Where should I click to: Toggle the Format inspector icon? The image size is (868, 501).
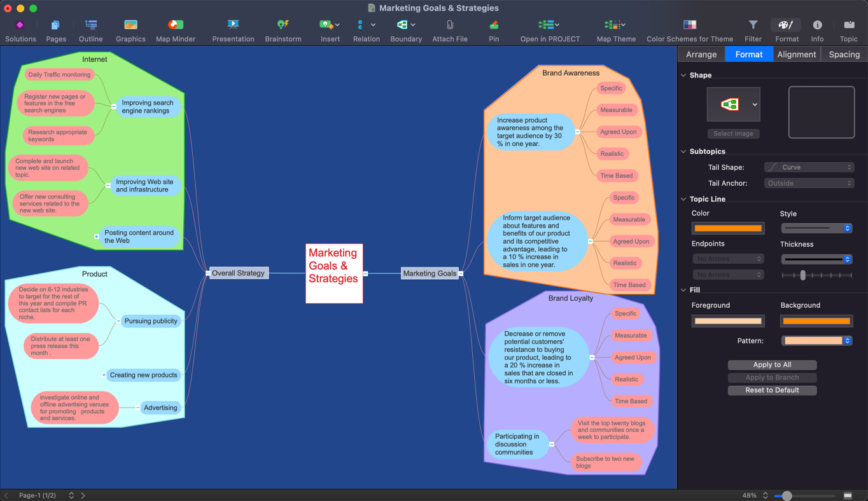(787, 25)
